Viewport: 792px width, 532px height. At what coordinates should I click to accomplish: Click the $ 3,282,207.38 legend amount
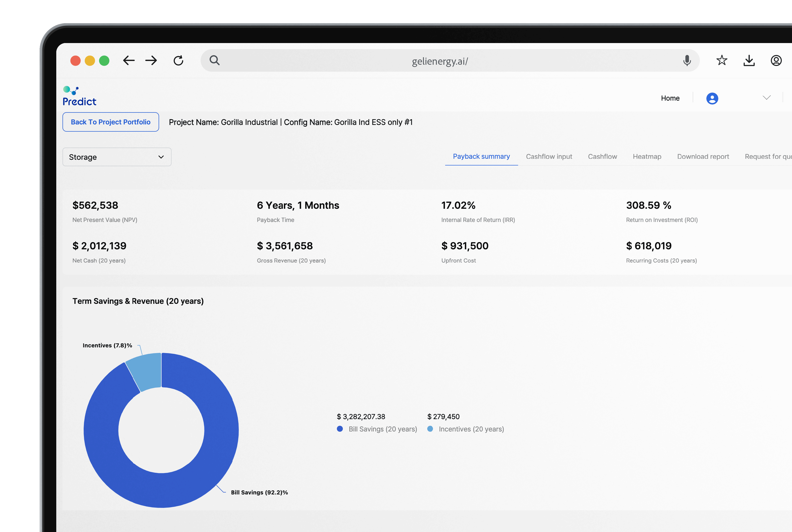tap(361, 417)
